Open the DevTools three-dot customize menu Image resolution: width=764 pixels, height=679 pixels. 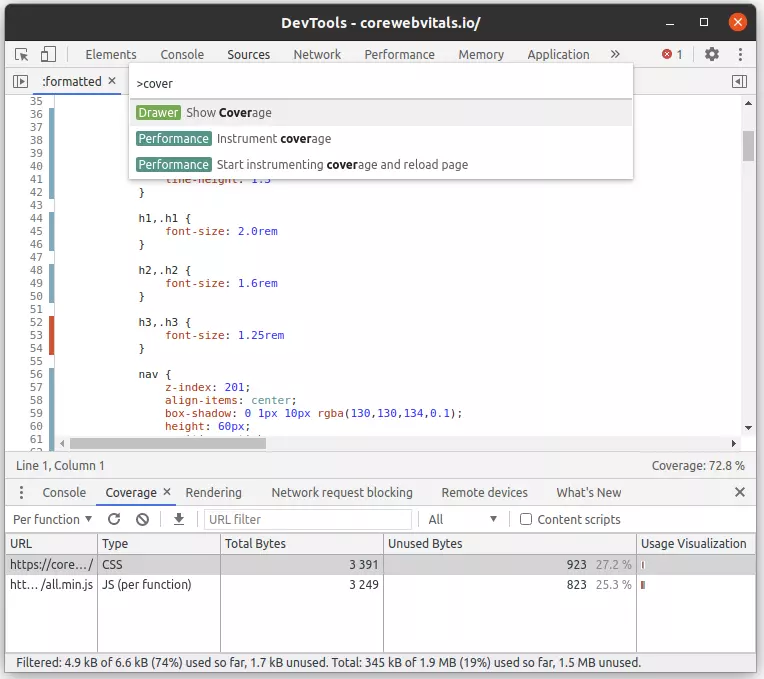[740, 54]
